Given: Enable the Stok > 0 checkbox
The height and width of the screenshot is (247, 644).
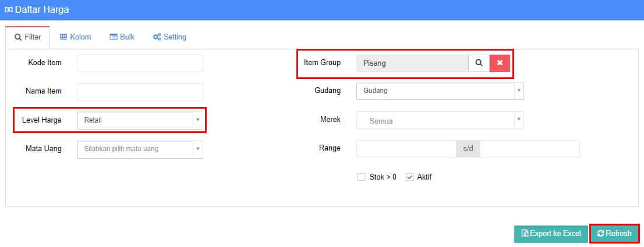Looking at the screenshot, I should pos(361,177).
